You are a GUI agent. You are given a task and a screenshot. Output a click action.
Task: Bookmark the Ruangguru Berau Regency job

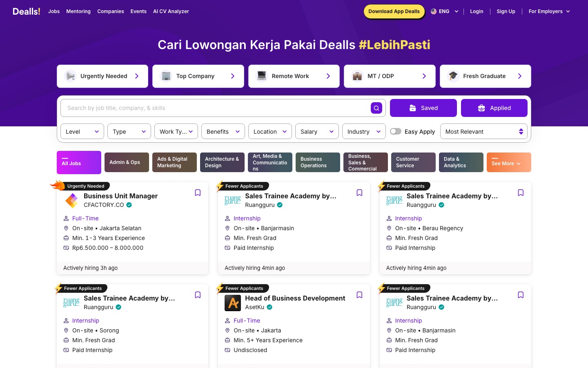[x=521, y=193]
